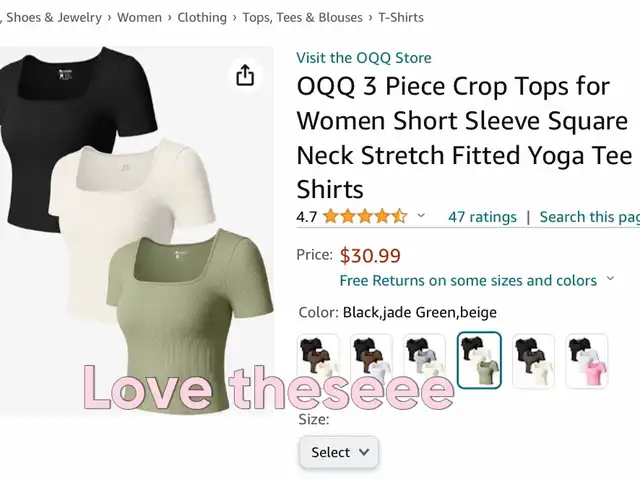Viewport: 640px width, 480px height.
Task: Navigate to Tops, Tees & Blouses breadcrumb
Action: (x=302, y=18)
